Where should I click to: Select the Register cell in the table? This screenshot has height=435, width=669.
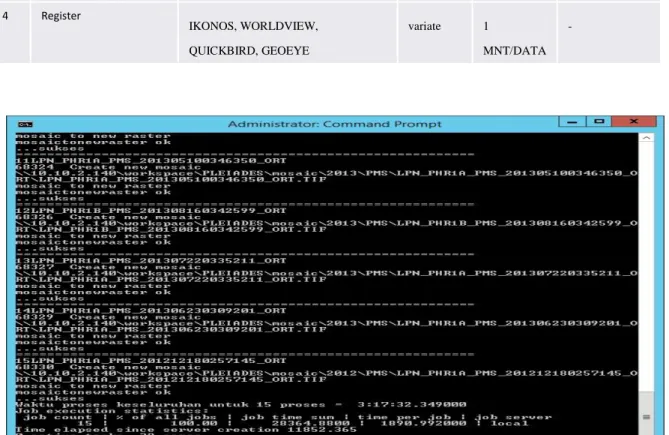pos(61,16)
